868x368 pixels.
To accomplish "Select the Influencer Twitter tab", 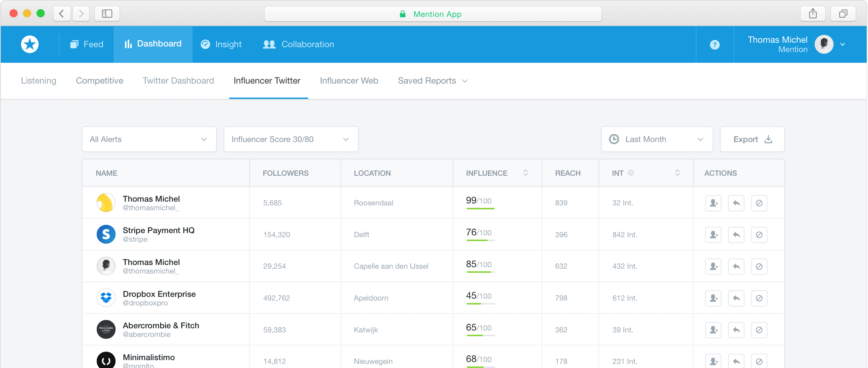I will click(267, 81).
